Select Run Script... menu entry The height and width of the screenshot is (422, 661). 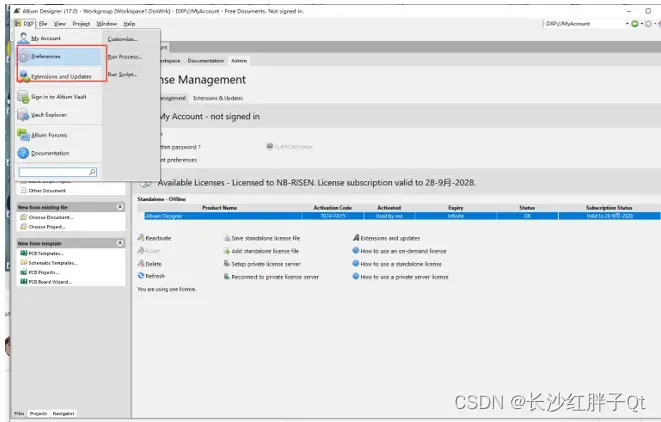(122, 74)
